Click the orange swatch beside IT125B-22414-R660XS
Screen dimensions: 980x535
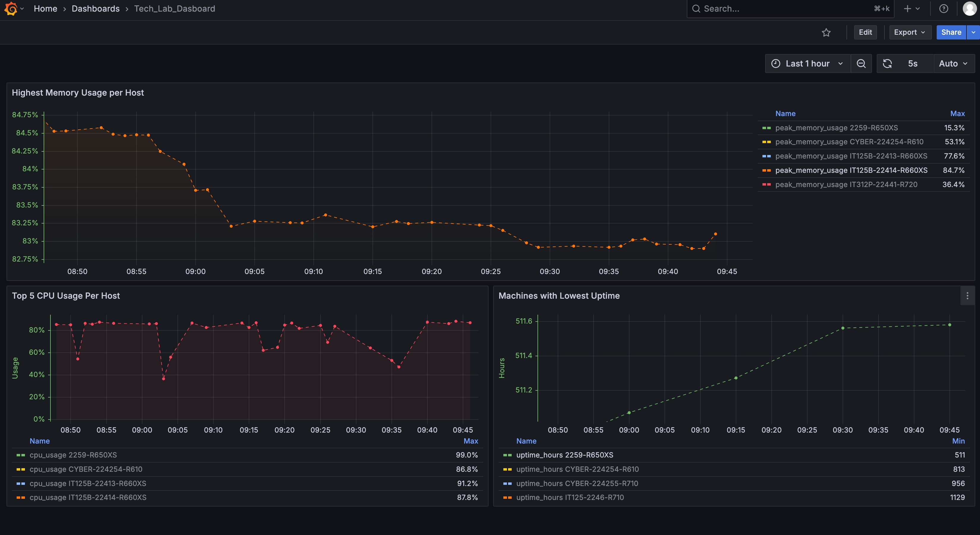pos(766,170)
